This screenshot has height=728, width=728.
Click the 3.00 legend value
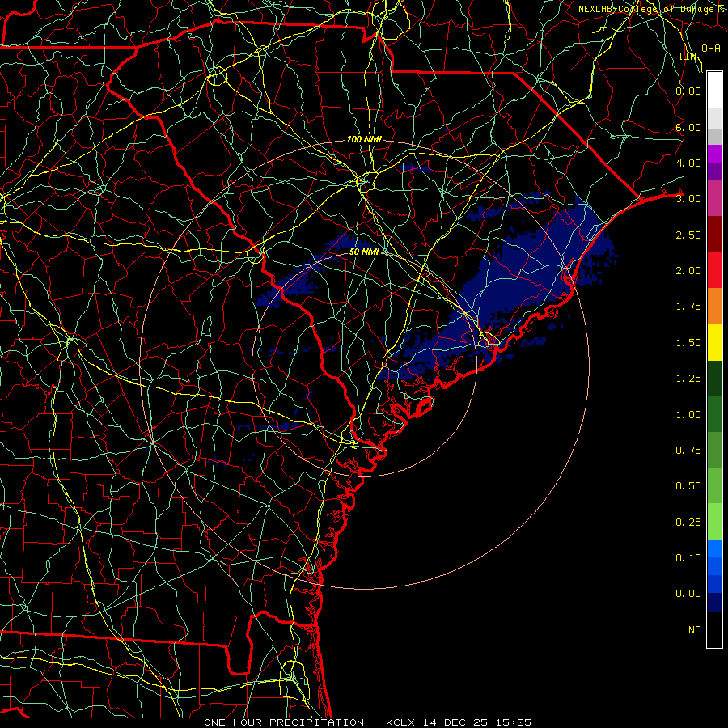(688, 199)
